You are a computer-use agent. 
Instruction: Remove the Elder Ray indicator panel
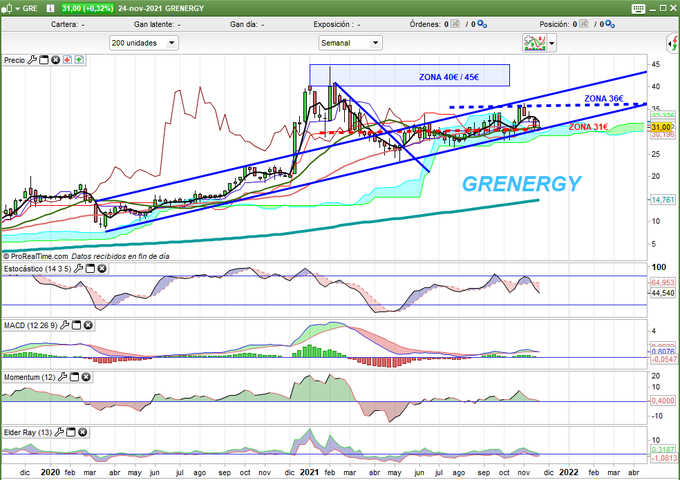(82, 432)
